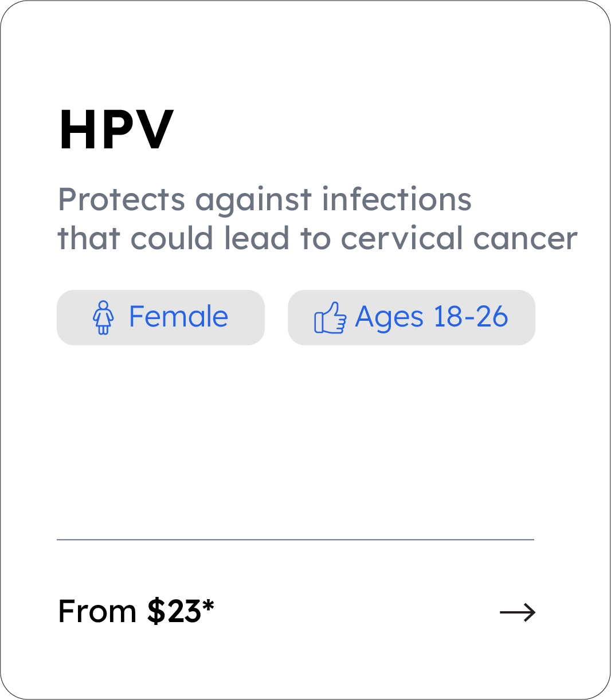Screen dimensions: 611x700
Task: Click the vaccine description text
Action: point(317,219)
